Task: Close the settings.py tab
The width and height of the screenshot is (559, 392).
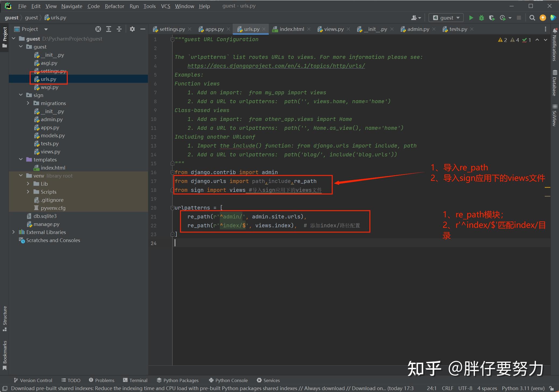Action: (x=190, y=29)
